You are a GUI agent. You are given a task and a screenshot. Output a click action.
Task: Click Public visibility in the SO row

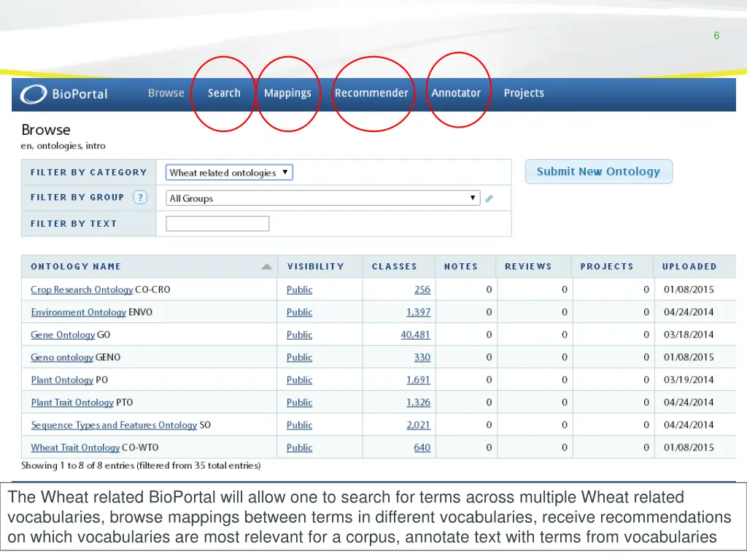pyautogui.click(x=299, y=425)
